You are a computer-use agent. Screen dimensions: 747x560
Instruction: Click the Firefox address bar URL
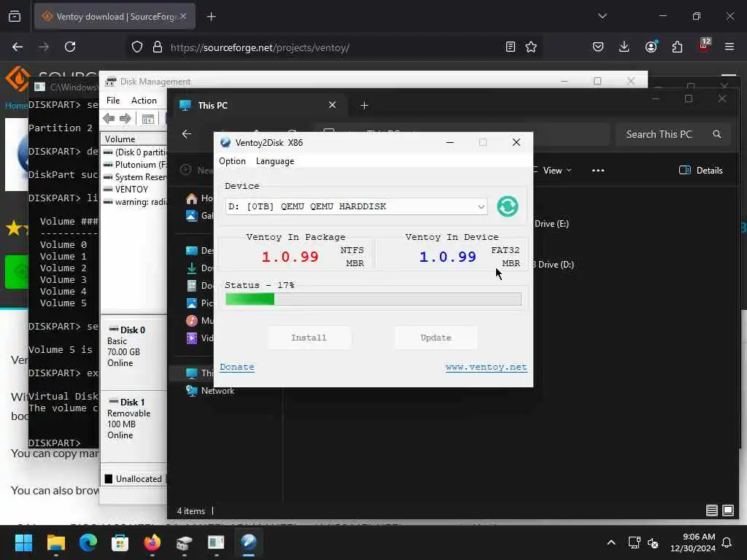[260, 47]
